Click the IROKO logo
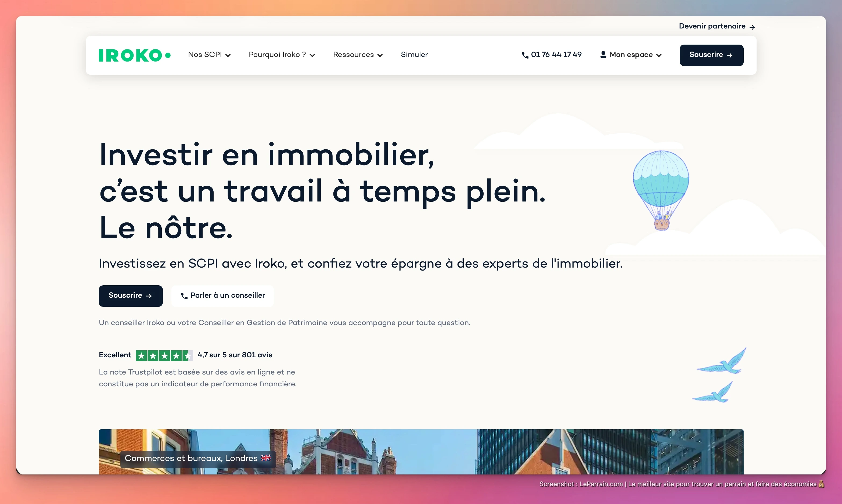842x504 pixels. point(135,55)
